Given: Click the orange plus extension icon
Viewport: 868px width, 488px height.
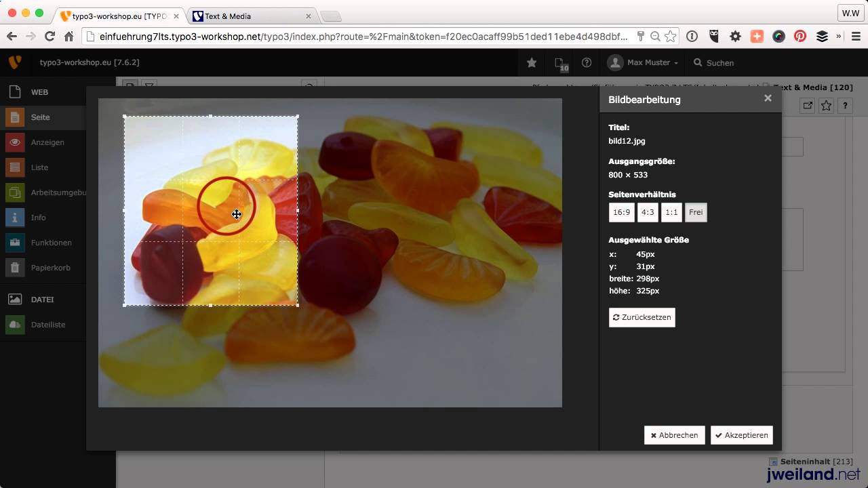Looking at the screenshot, I should [x=757, y=37].
